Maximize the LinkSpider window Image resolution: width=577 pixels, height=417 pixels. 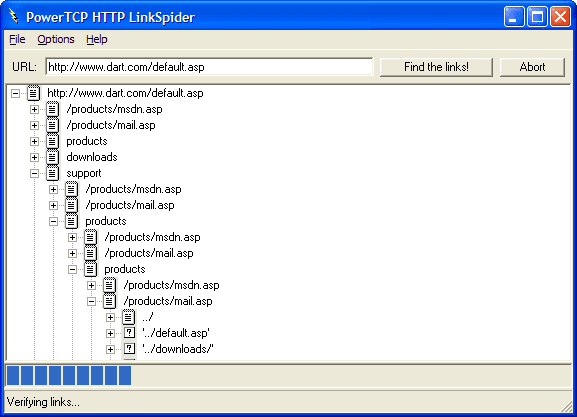537,17
